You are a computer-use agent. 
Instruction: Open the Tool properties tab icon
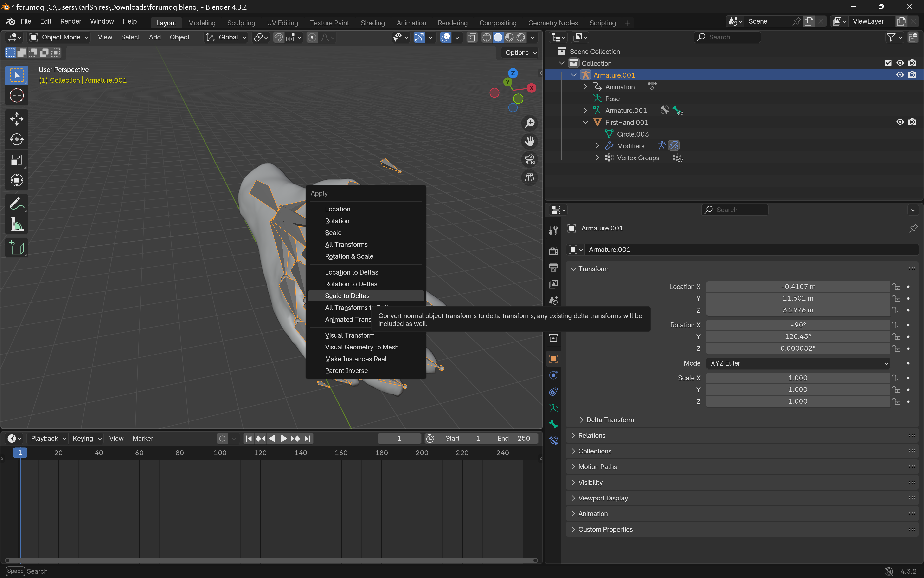(553, 230)
